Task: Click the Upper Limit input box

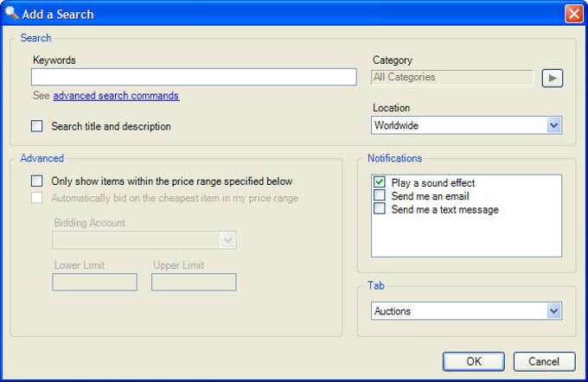Action: 194,282
